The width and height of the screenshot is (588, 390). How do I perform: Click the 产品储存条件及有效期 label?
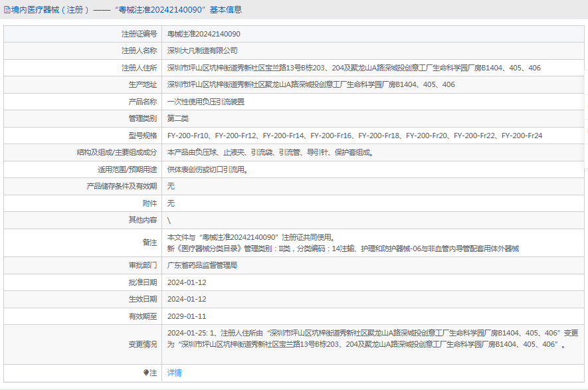pyautogui.click(x=122, y=187)
